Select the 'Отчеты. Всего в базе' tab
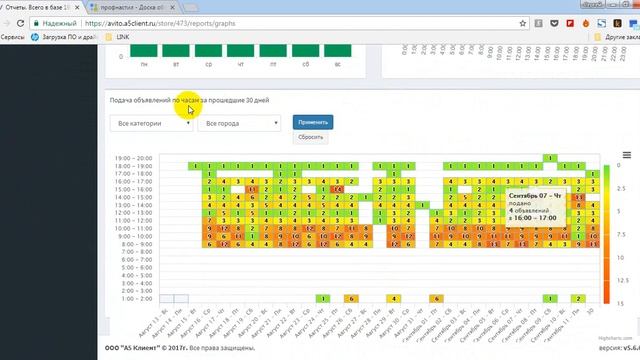 [x=39, y=7]
